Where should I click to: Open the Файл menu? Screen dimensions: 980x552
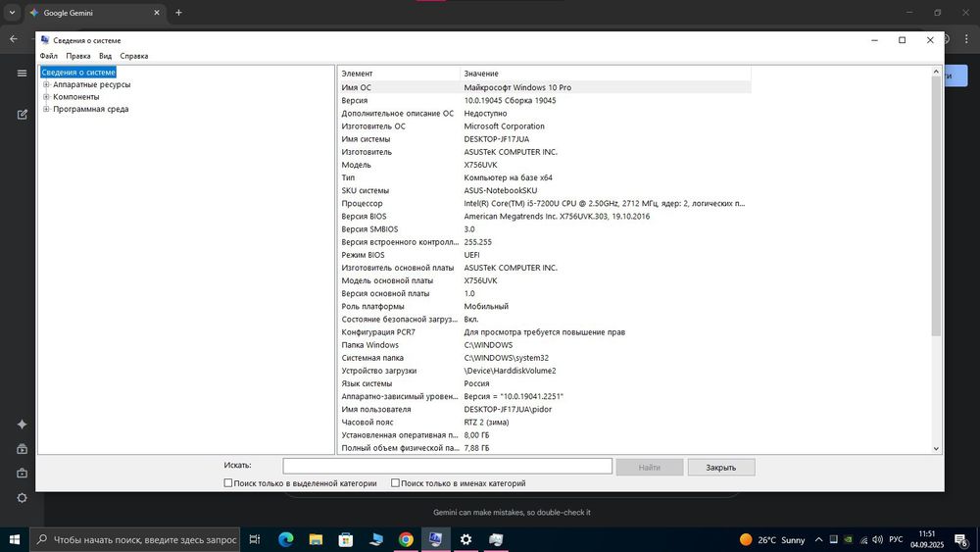pyautogui.click(x=49, y=56)
